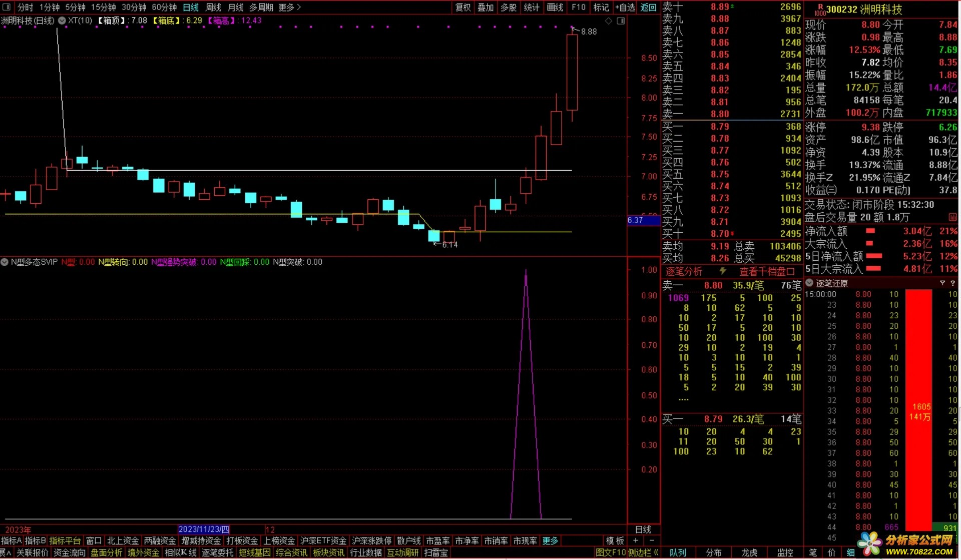Click the date marker 2023/11/23/四 on timeline

click(204, 529)
